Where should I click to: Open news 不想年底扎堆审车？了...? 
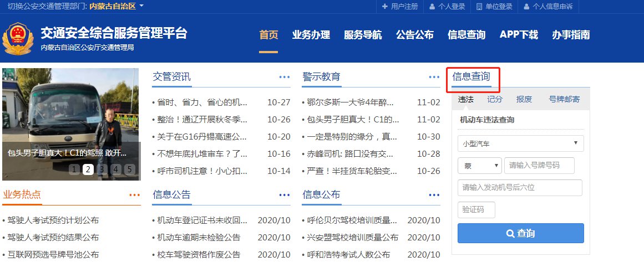tap(202, 154)
